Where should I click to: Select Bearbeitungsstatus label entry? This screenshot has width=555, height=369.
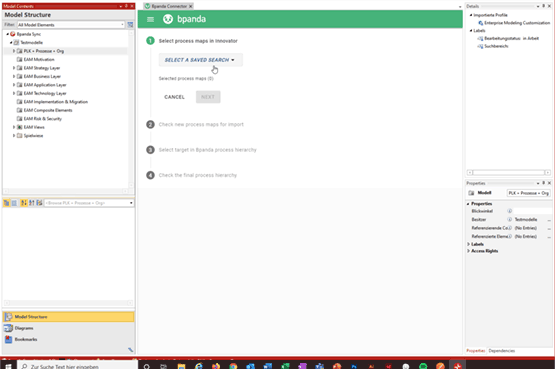click(511, 39)
